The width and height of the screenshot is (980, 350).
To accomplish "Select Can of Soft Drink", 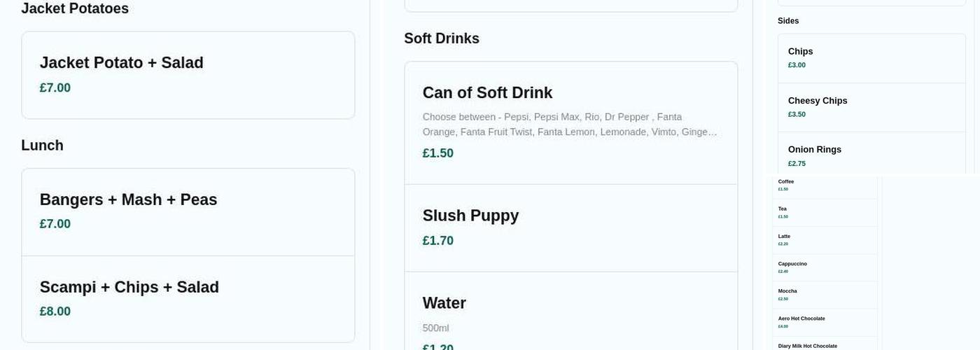I will point(570,122).
